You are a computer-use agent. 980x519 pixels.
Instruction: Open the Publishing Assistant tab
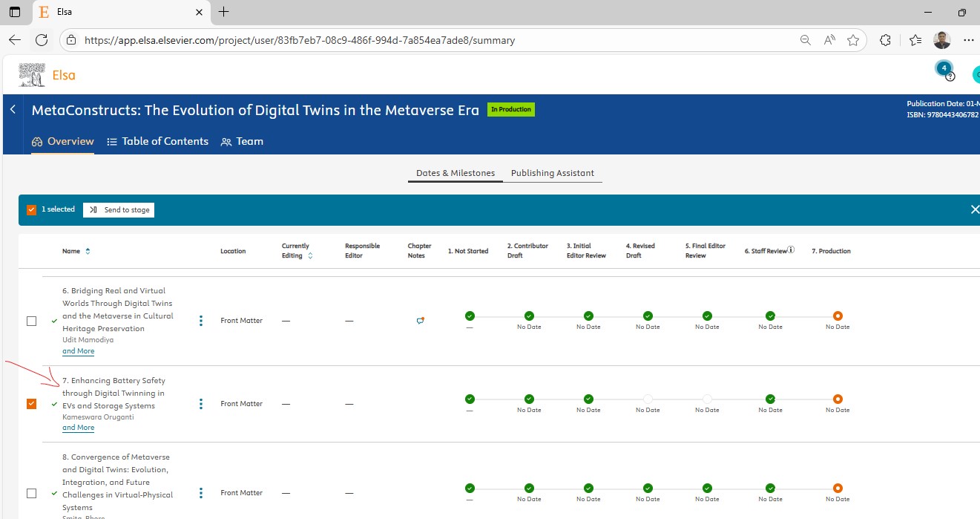tap(552, 173)
